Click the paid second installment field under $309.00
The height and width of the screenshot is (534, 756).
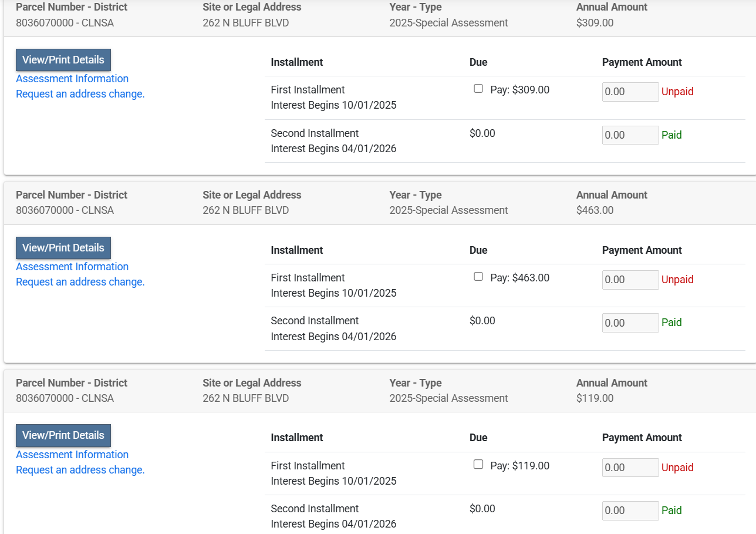[x=630, y=135]
